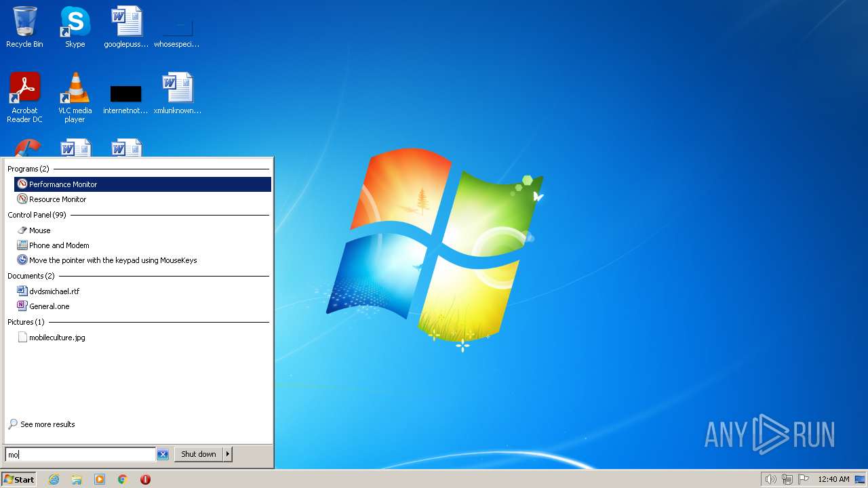Open red Opera-style taskbar icon

[145, 479]
